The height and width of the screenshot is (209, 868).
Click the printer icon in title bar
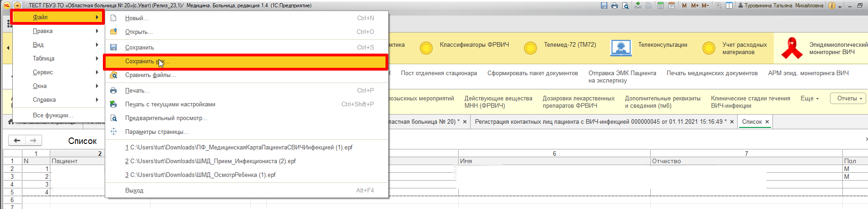[x=615, y=5]
